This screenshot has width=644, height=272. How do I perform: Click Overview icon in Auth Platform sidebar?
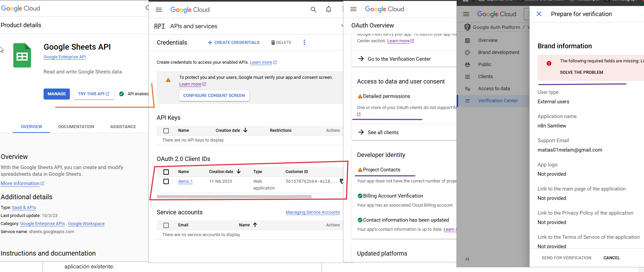pos(467,40)
